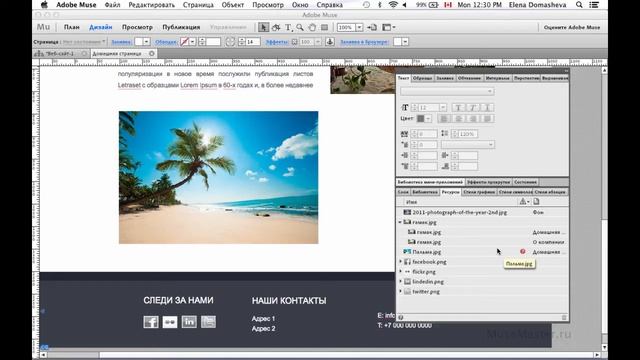Switch to the Слои tab
Screen dimensions: 640x360
[403, 192]
